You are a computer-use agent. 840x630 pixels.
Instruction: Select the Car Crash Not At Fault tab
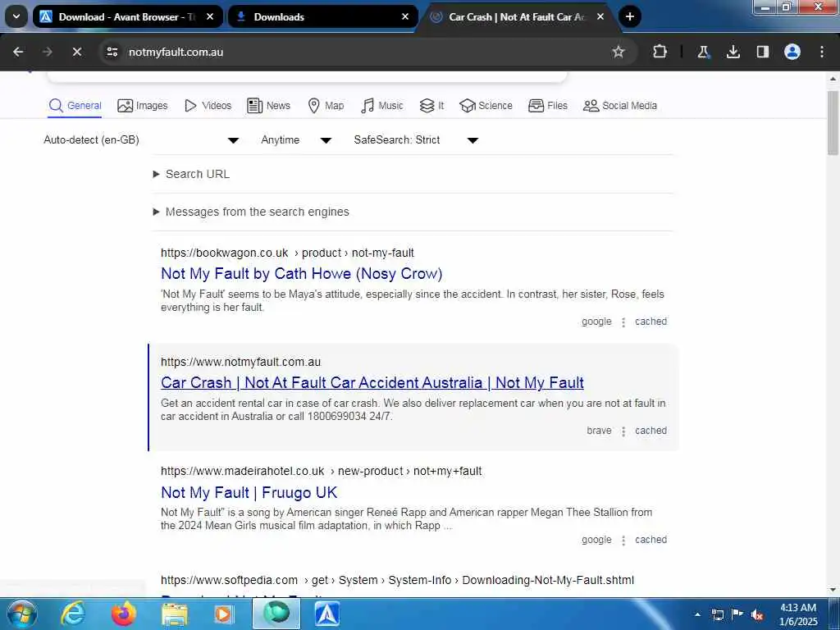518,16
